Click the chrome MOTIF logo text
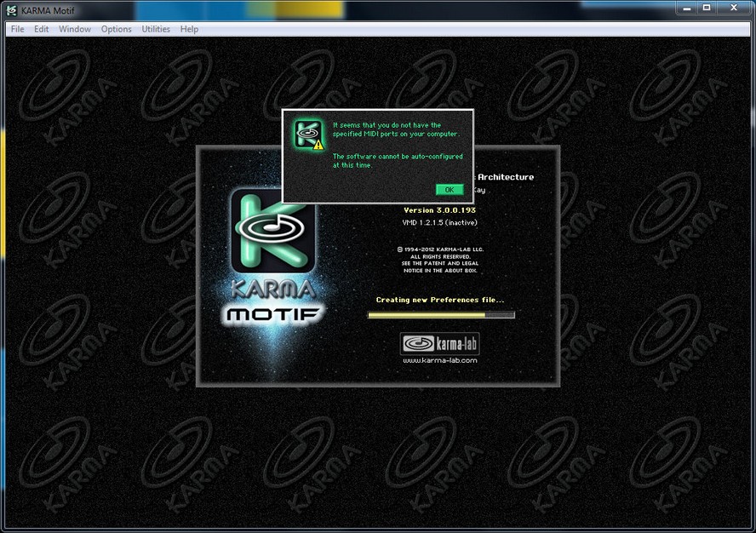This screenshot has height=533, width=756. point(274,314)
